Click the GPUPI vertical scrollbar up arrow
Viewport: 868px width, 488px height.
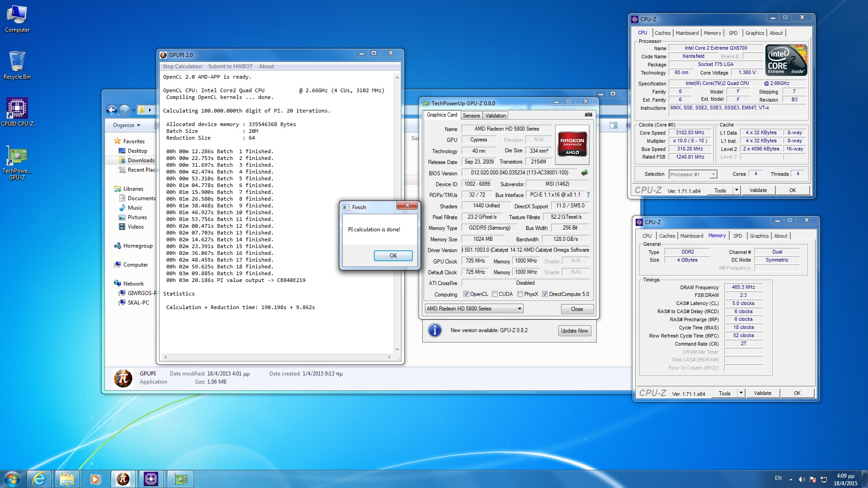tap(397, 77)
